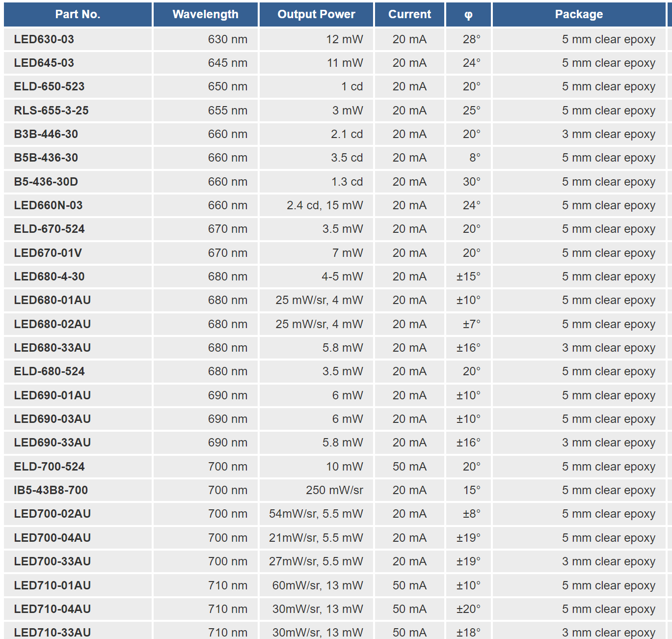The image size is (672, 639).
Task: Open part LED700-02AU
Action: [x=53, y=514]
